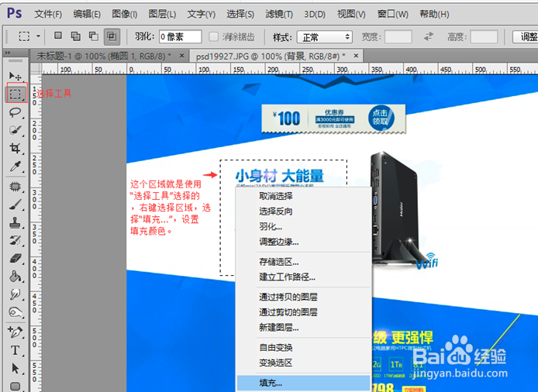The height and width of the screenshot is (392, 538).
Task: Select the Sponge tool
Action: pyautogui.click(x=15, y=312)
